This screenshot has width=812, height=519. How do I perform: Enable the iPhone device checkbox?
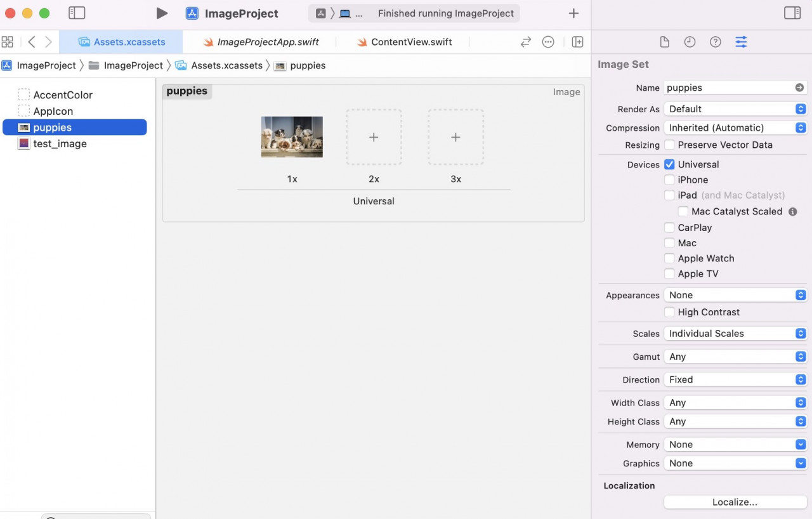click(x=669, y=180)
